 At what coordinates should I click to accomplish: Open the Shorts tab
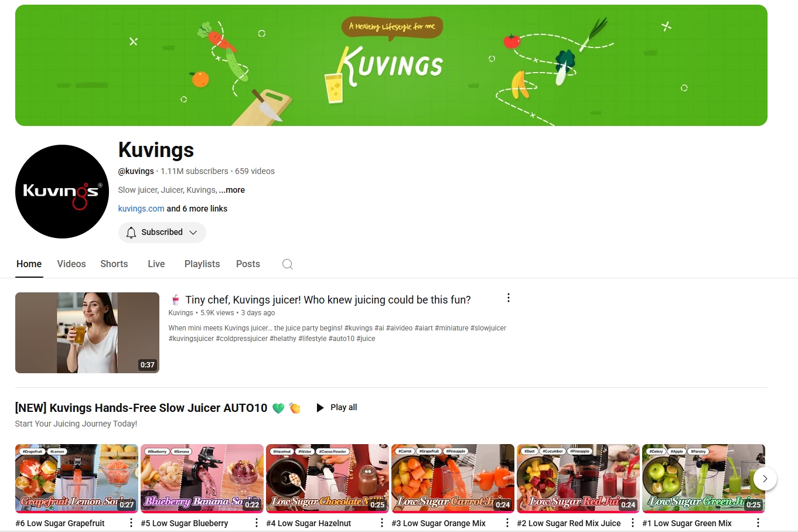pyautogui.click(x=114, y=264)
